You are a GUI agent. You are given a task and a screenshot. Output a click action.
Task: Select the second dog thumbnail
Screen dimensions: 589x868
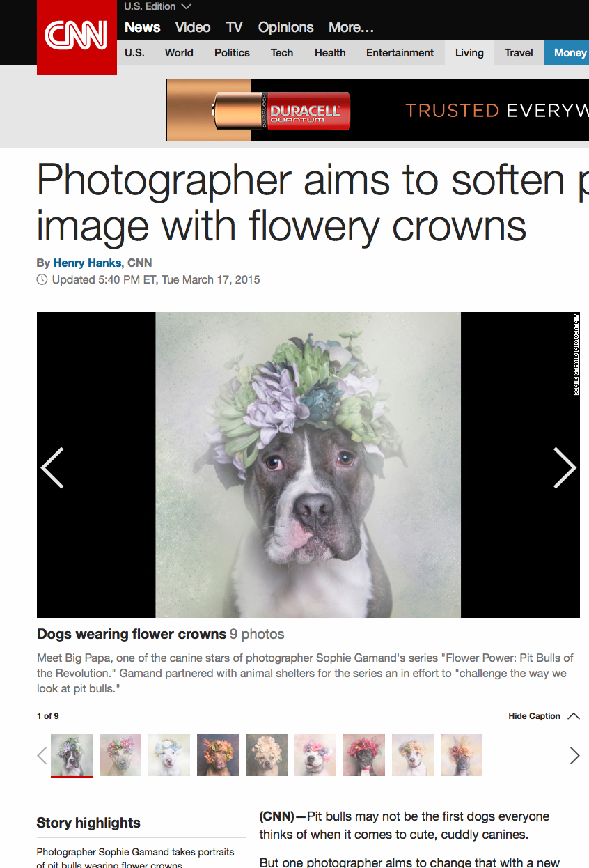[x=120, y=755]
